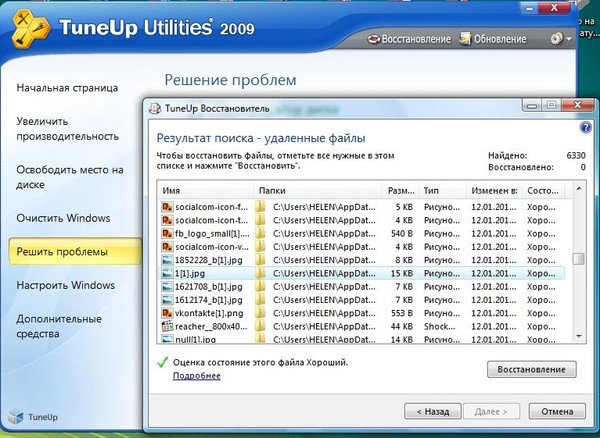
Task: Sort list by Разм... size column
Action: click(x=401, y=191)
